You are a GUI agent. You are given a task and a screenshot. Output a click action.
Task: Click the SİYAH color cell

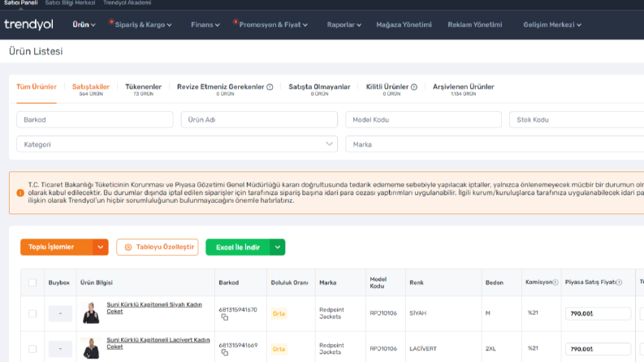417,312
